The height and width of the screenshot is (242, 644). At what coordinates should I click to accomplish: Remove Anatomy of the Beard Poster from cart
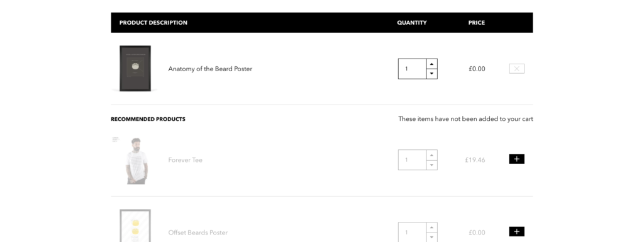coord(516,69)
